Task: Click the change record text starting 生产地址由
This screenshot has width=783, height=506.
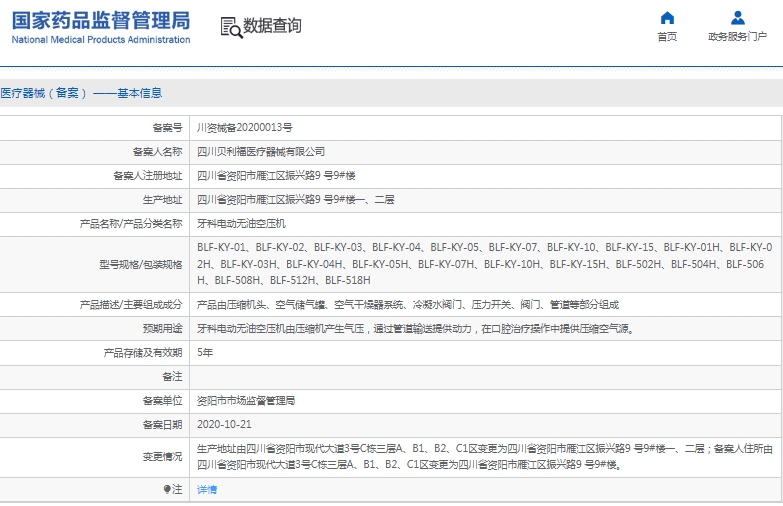Action: pyautogui.click(x=484, y=457)
